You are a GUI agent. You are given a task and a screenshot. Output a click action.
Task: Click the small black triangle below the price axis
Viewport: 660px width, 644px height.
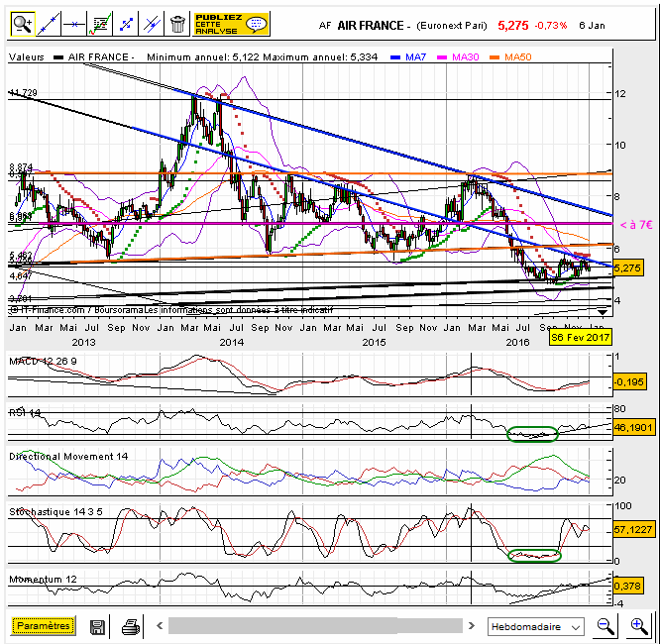point(602,312)
